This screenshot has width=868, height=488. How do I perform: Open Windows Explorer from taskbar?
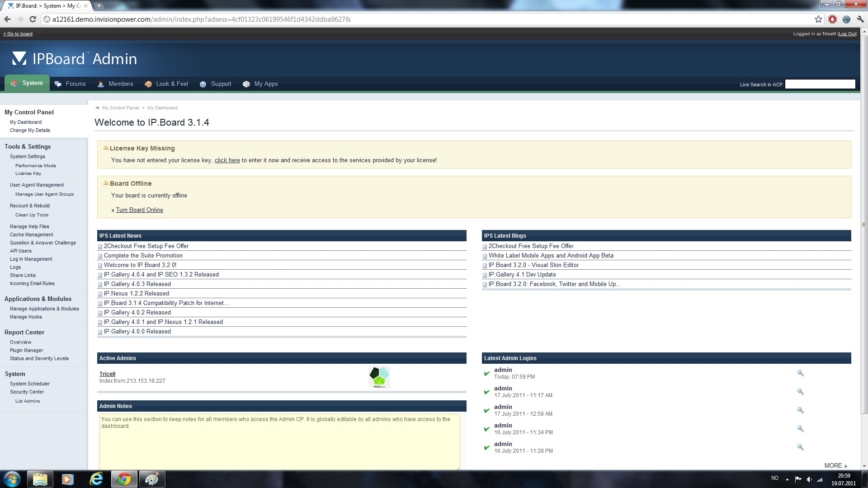[x=40, y=479]
